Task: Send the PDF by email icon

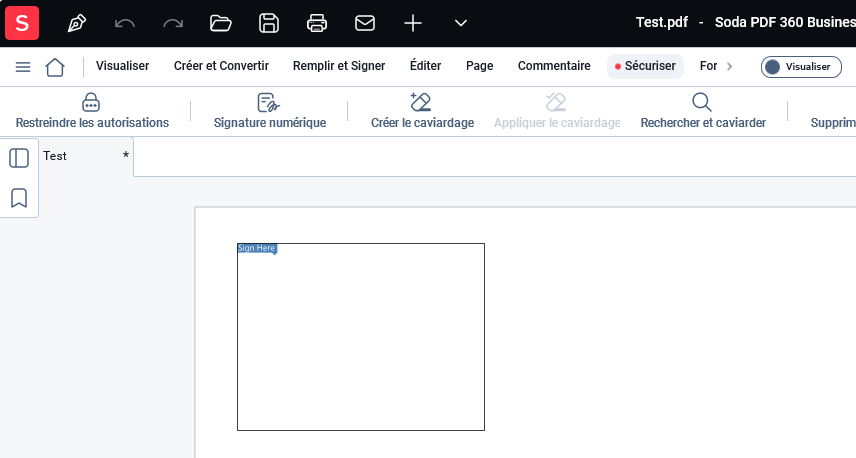Action: coord(365,23)
